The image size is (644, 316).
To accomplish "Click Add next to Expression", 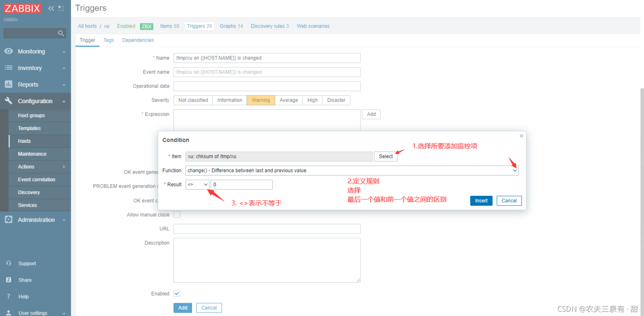I will tap(371, 114).
